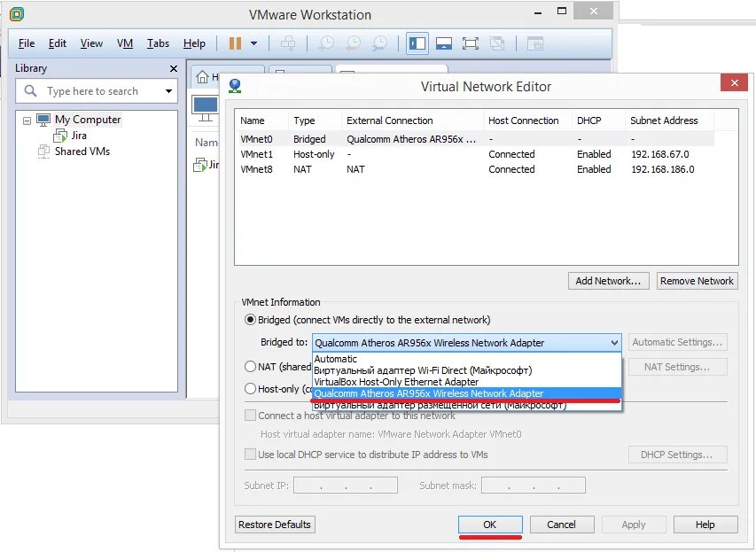The height and width of the screenshot is (552, 756).
Task: Click DHCP Settings button
Action: click(x=677, y=455)
